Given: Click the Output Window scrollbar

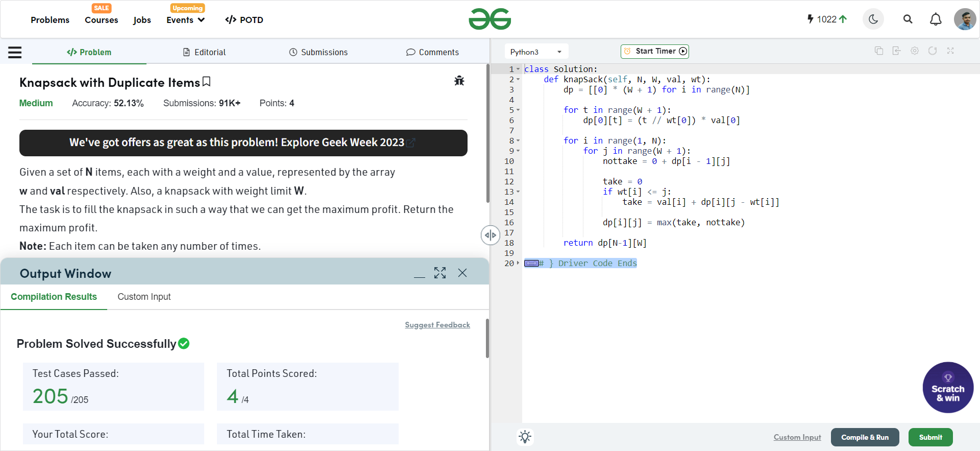Looking at the screenshot, I should coord(487,338).
